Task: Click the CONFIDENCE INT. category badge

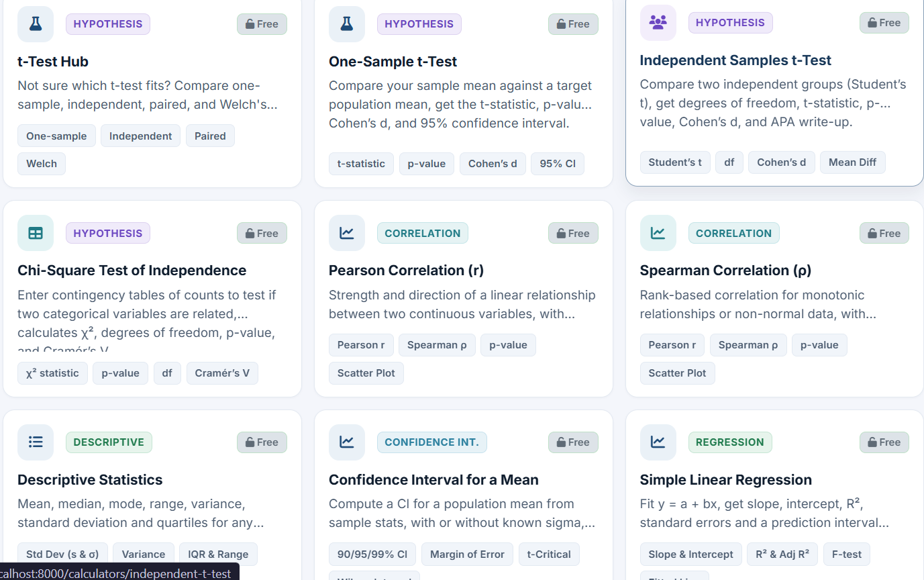Action: pos(432,442)
